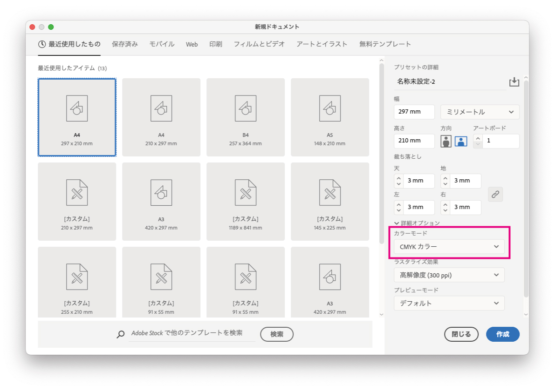The width and height of the screenshot is (555, 392).
Task: Select the A3 420 x 297 mm preset in second row
Action: (161, 201)
